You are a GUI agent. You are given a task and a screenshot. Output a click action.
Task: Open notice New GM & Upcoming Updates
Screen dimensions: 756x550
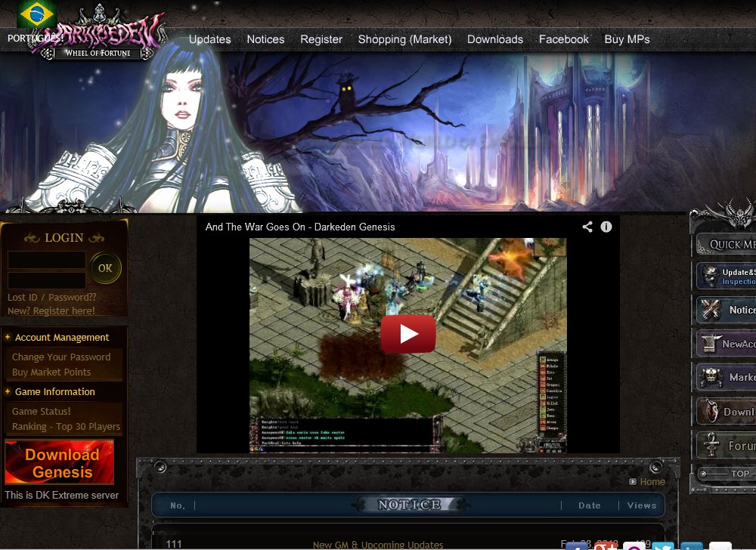(x=377, y=545)
